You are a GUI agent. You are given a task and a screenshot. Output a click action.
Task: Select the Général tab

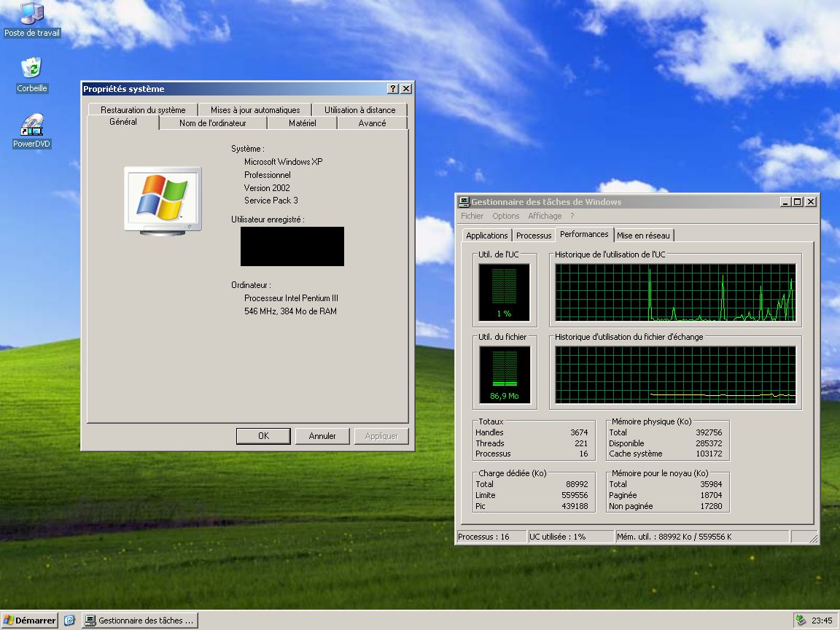point(123,122)
